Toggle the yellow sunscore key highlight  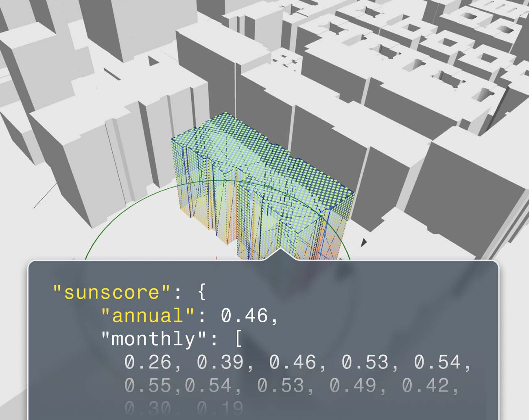coord(98,293)
